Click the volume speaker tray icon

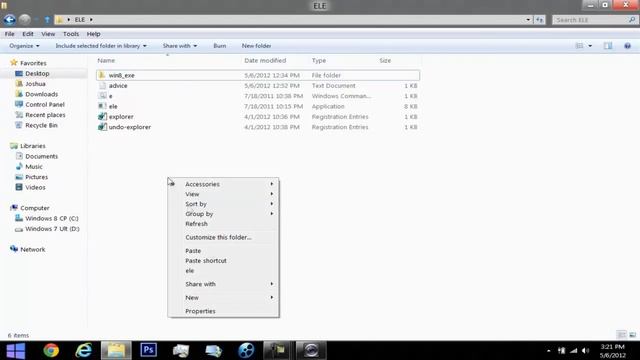click(586, 351)
